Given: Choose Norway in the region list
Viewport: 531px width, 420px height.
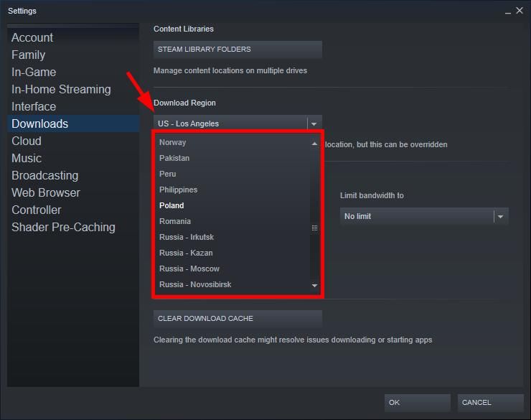Looking at the screenshot, I should [x=173, y=142].
